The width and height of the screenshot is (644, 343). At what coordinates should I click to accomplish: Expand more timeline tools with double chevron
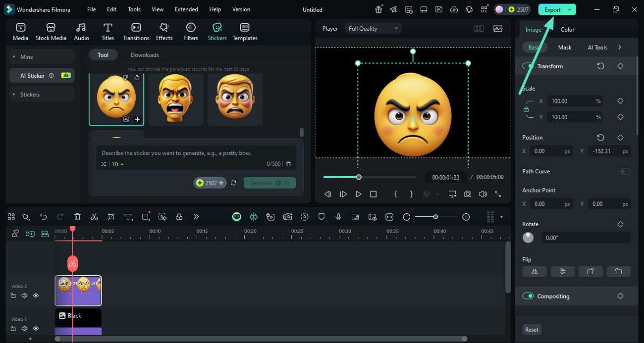[196, 217]
